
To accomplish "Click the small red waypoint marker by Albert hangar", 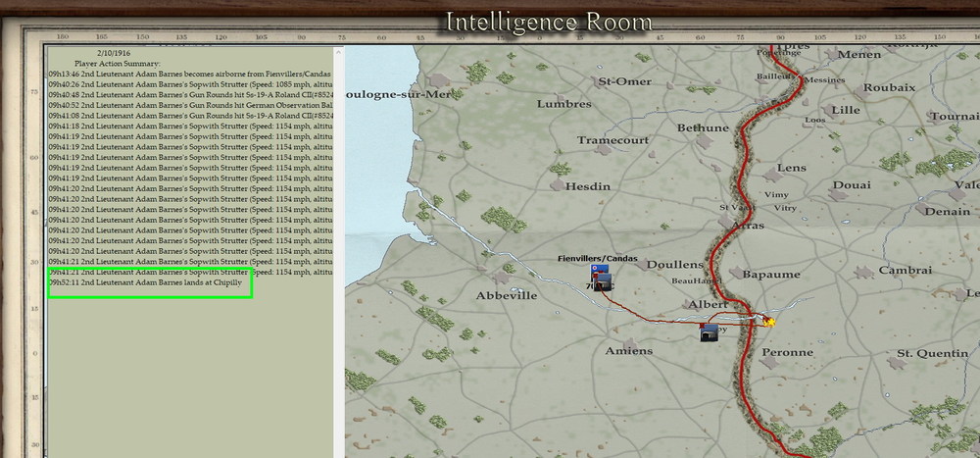I will 703,326.
